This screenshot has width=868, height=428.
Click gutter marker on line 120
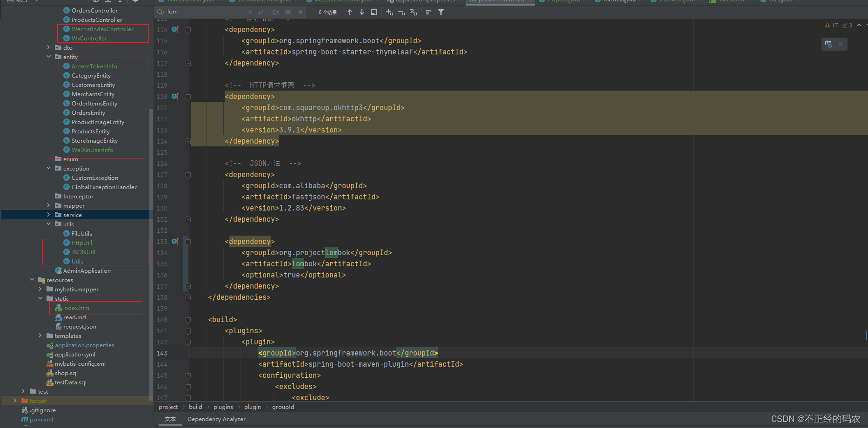pyautogui.click(x=175, y=96)
